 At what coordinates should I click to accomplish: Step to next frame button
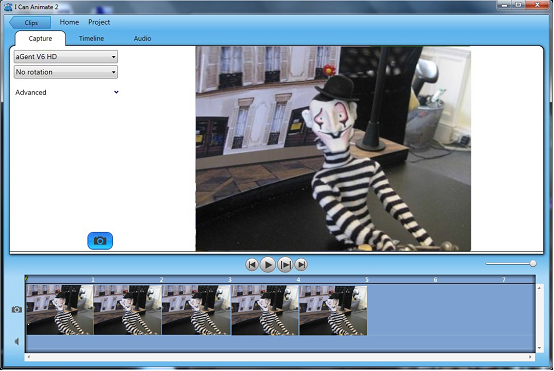pos(285,264)
